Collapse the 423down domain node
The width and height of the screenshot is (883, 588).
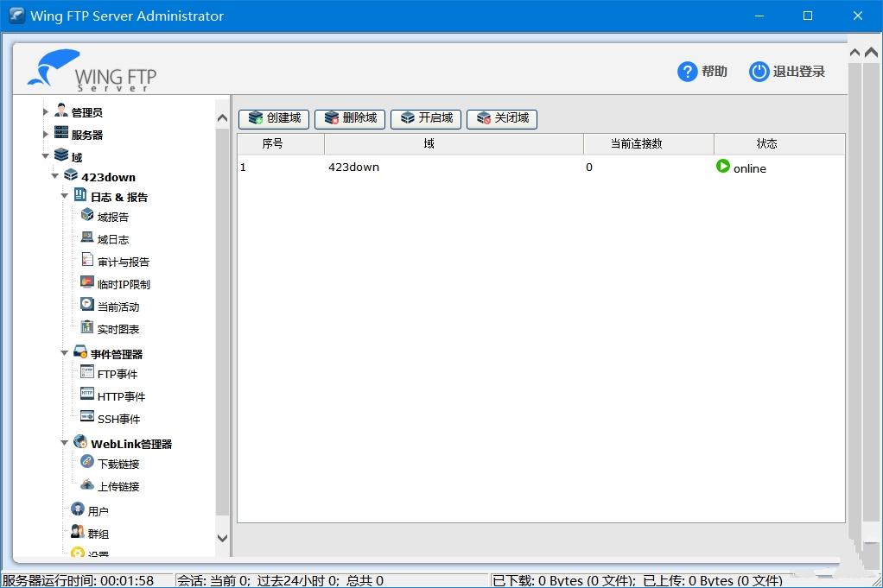pyautogui.click(x=54, y=176)
